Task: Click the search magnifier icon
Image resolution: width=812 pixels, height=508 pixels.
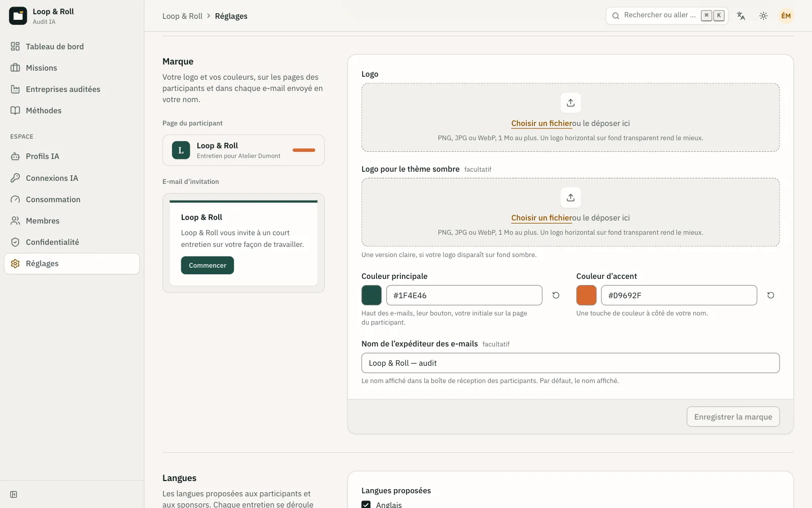Action: (x=616, y=16)
